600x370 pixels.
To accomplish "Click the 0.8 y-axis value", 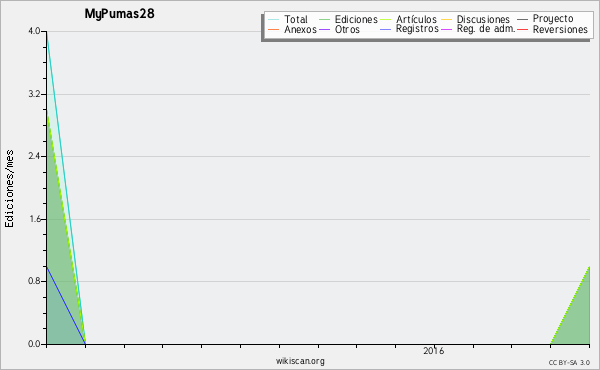I will pos(34,281).
